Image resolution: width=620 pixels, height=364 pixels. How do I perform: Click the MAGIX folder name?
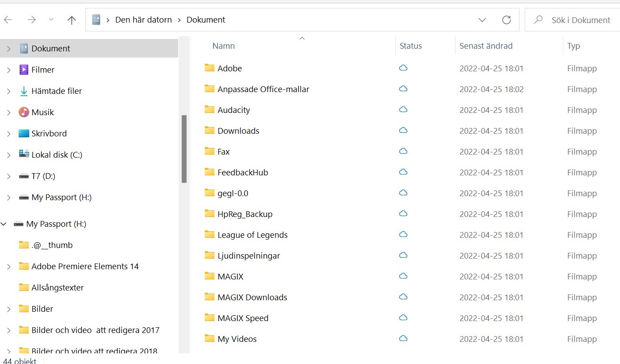[x=230, y=277]
